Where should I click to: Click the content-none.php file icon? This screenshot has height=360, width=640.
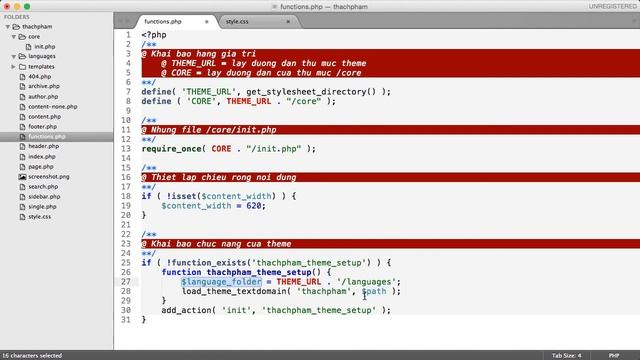coord(22,107)
